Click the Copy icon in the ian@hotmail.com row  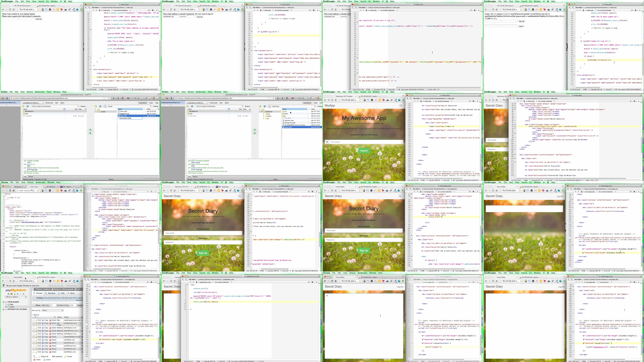coord(43,324)
